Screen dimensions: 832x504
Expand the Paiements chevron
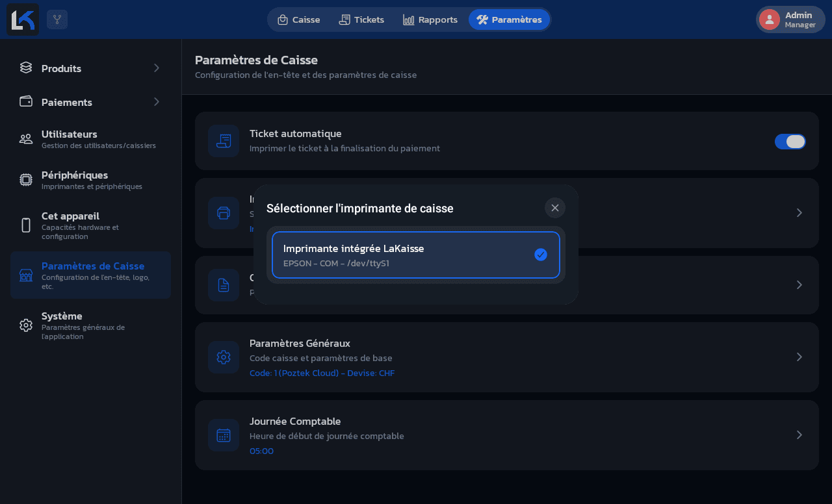coord(157,101)
